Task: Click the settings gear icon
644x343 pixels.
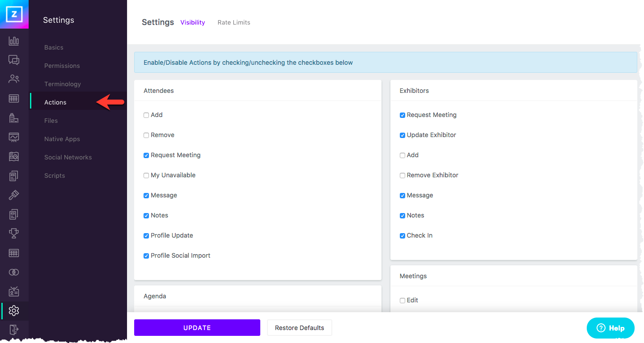Action: tap(14, 310)
